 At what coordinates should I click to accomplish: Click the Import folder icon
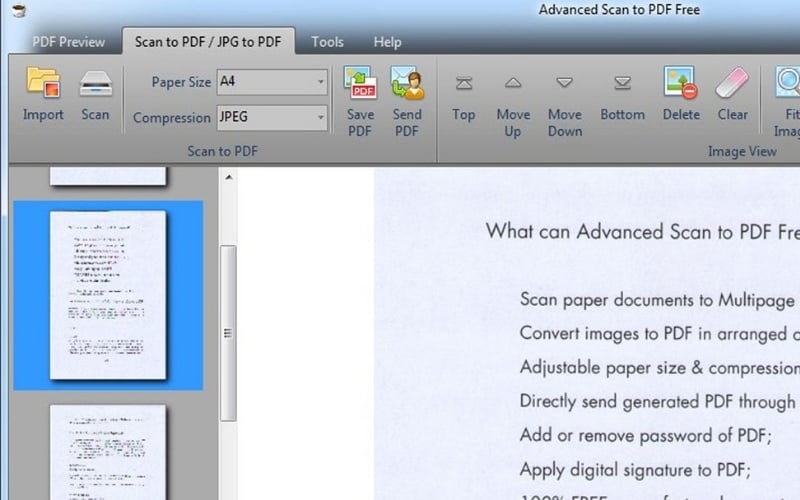43,82
